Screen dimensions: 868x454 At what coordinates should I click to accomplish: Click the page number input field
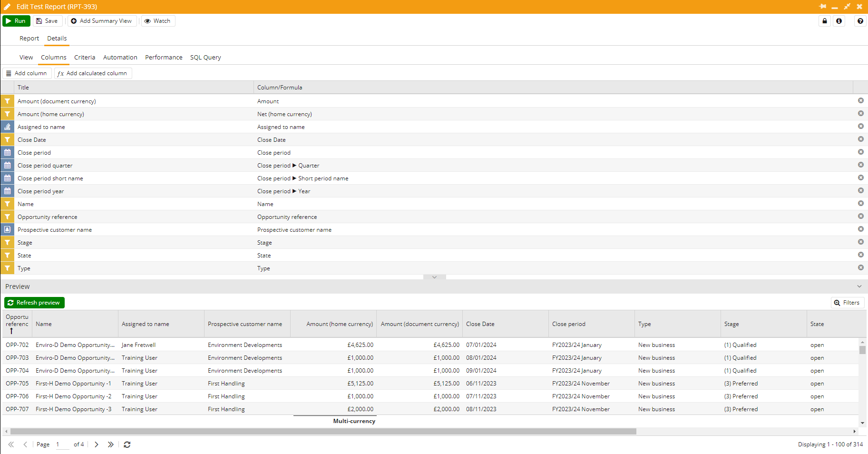click(62, 444)
